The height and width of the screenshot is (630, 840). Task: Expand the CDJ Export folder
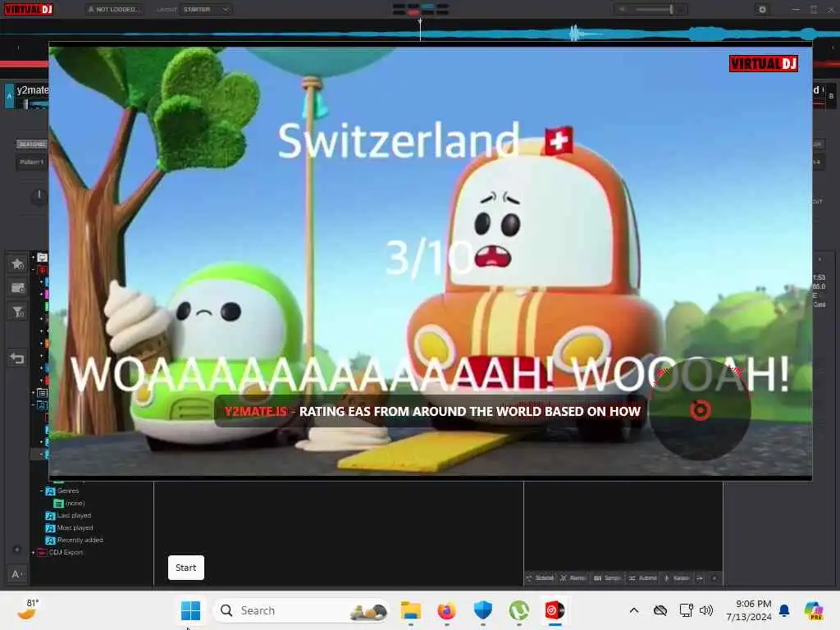(x=33, y=552)
